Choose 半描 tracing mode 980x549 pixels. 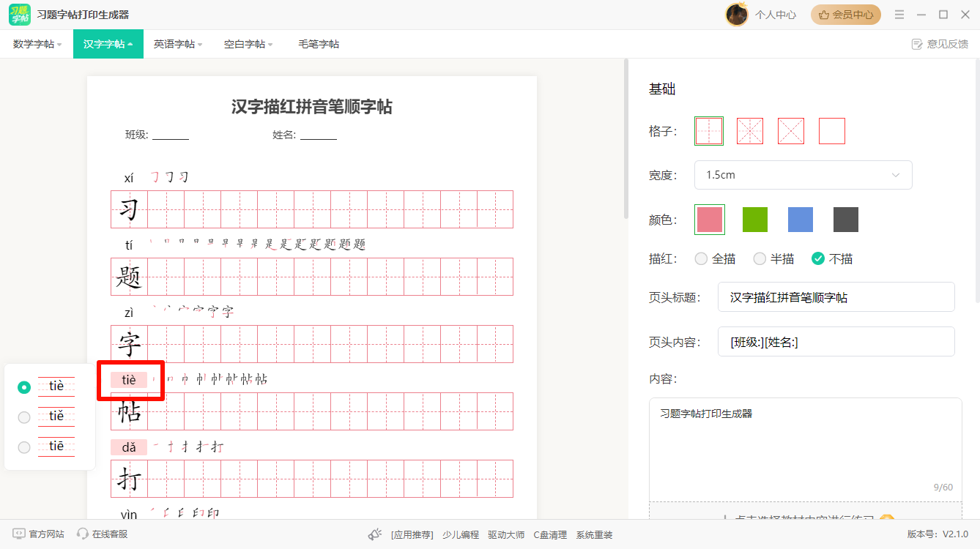760,258
